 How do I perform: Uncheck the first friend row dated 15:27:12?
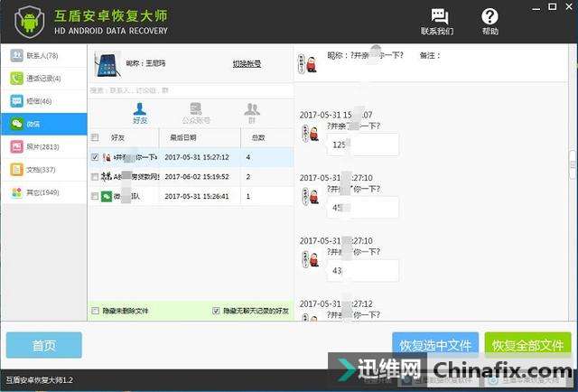point(96,157)
